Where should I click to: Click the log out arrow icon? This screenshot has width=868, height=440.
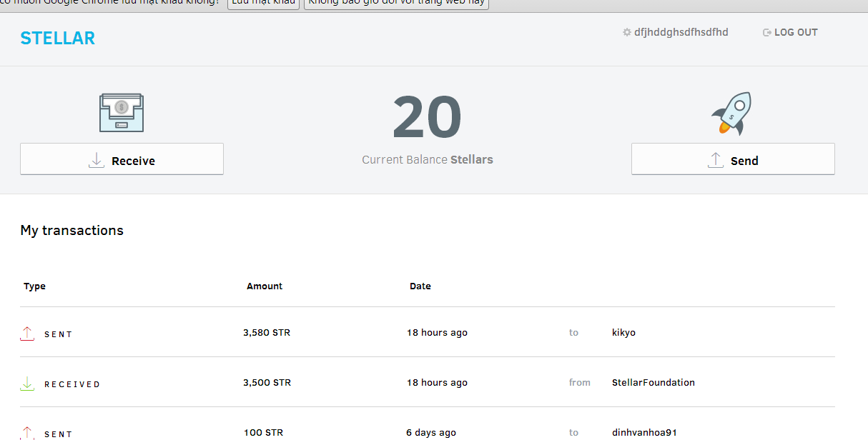767,32
